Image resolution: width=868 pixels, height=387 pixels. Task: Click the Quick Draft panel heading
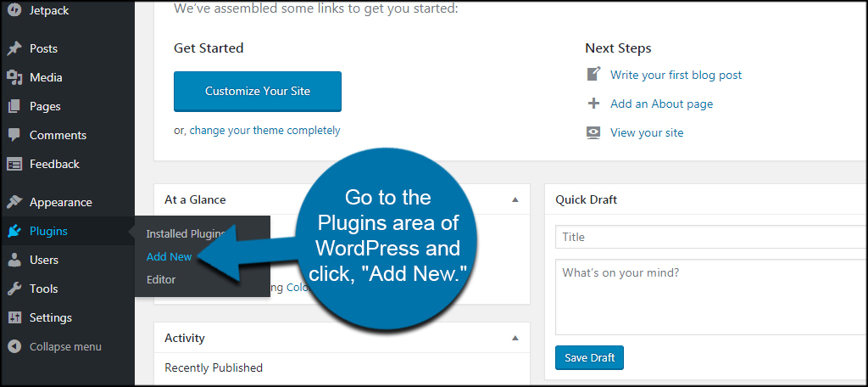tap(587, 199)
